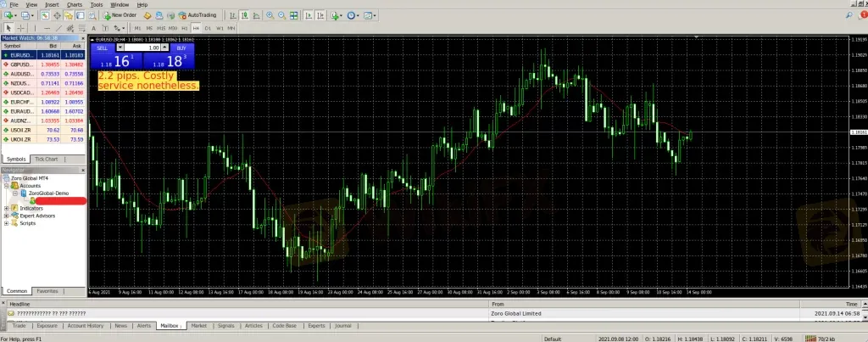Toggle the chart shift icon
868x342 pixels.
[x=320, y=15]
